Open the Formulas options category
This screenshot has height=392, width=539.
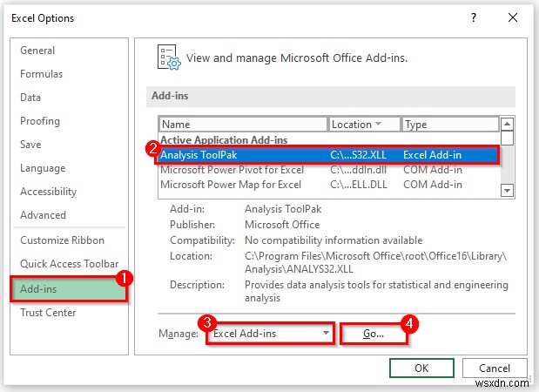(41, 74)
